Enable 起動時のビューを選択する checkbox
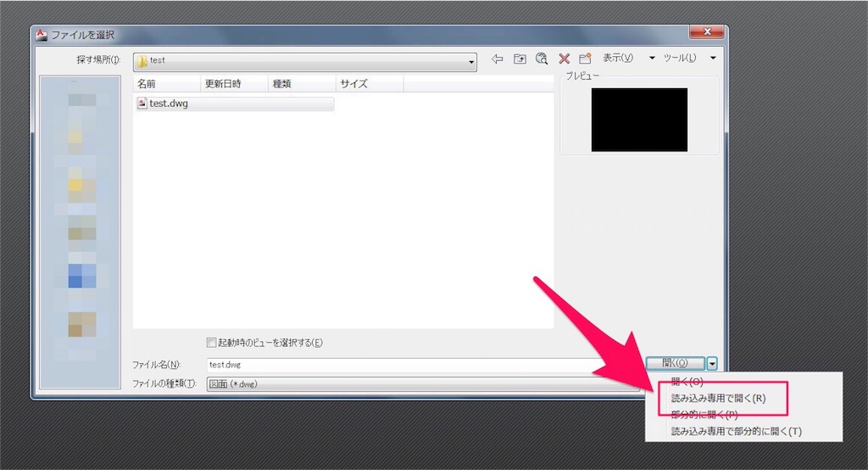Viewport: 868px width, 470px height. (211, 343)
